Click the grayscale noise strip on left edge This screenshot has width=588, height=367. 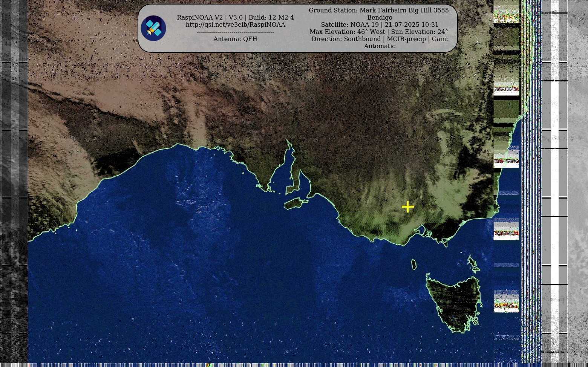[14, 188]
